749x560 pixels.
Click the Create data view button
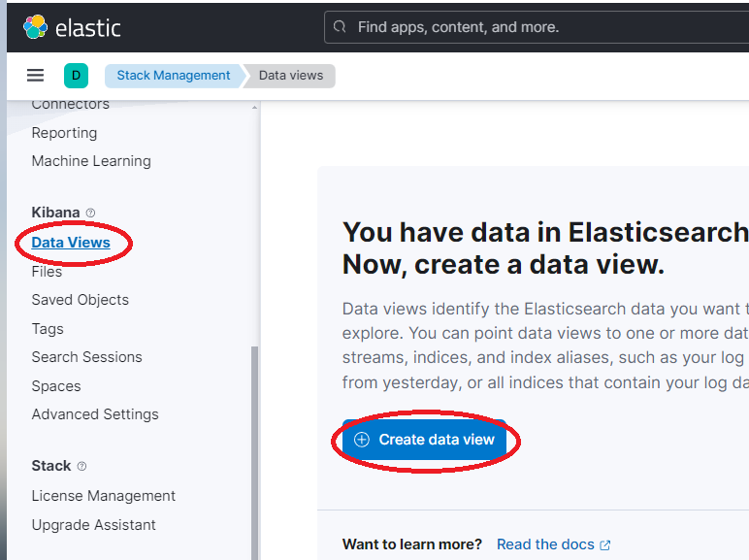[x=424, y=440]
